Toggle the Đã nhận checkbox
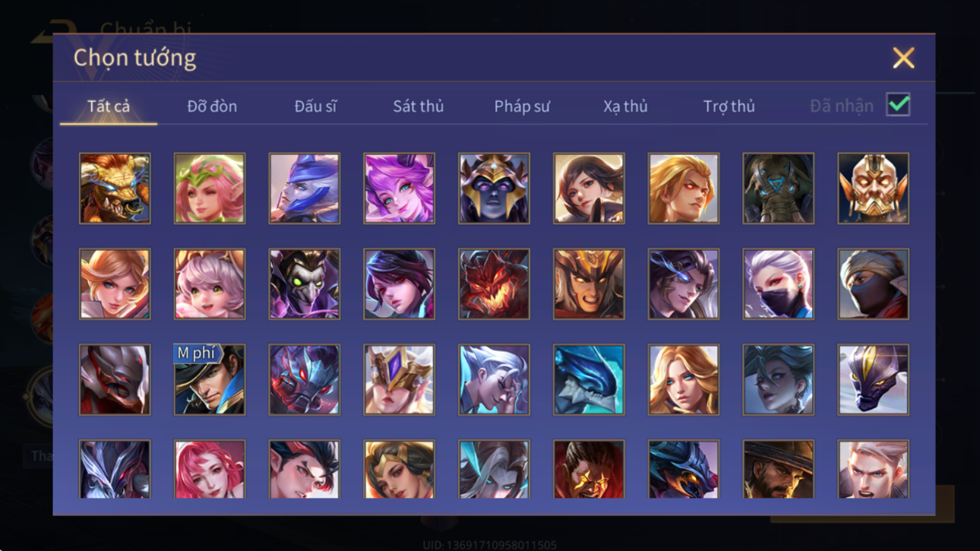980x551 pixels. coord(898,106)
